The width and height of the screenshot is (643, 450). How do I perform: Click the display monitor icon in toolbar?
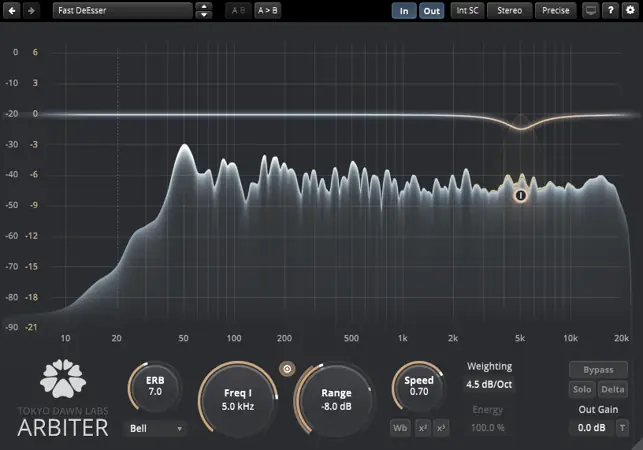[x=591, y=11]
